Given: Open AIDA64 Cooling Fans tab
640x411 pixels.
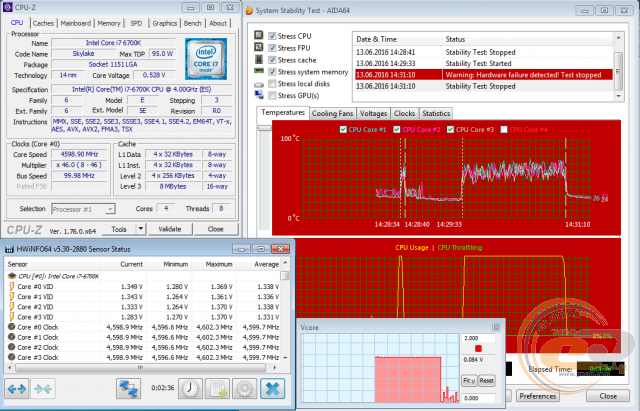Looking at the screenshot, I should [x=332, y=113].
